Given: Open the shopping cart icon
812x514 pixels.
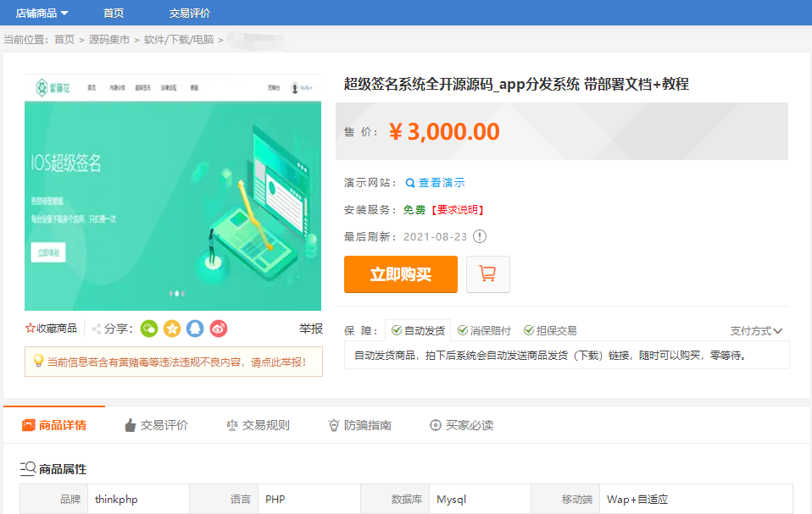Looking at the screenshot, I should point(487,274).
